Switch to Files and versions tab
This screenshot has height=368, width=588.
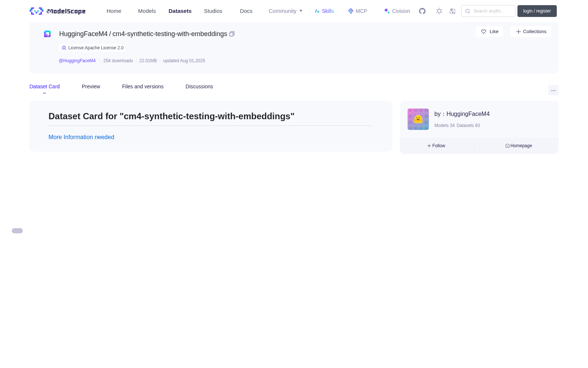143,86
